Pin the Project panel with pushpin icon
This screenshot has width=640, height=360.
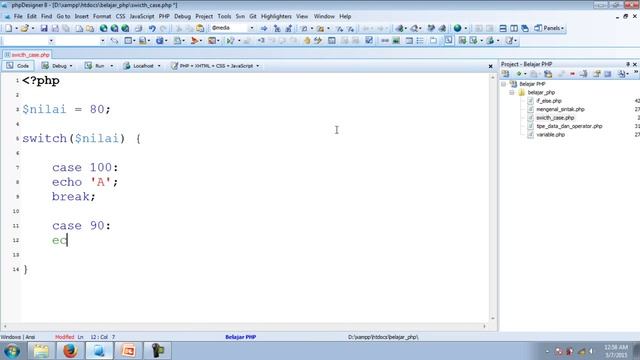coord(628,64)
